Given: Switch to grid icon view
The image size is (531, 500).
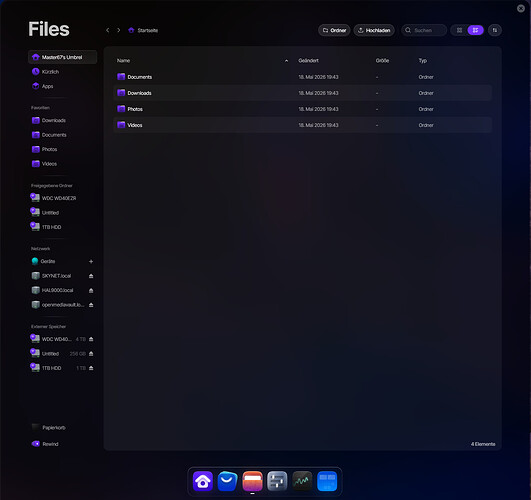Looking at the screenshot, I should tap(459, 30).
